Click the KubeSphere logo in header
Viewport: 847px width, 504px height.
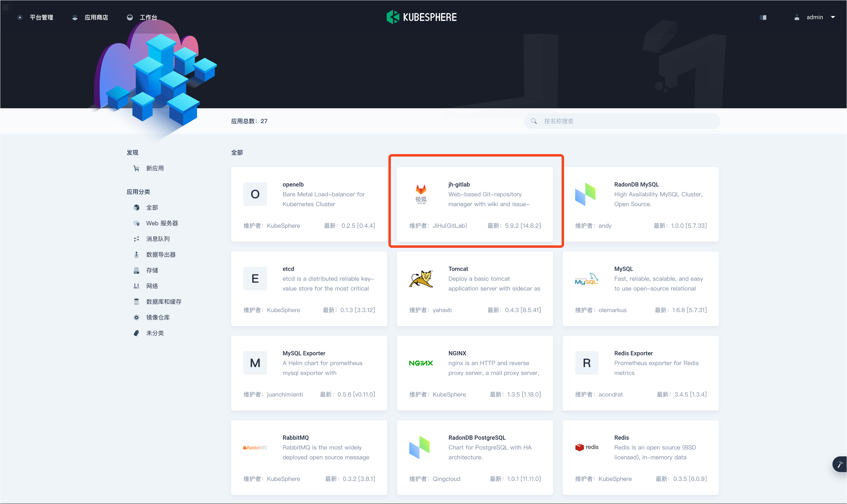click(x=421, y=17)
